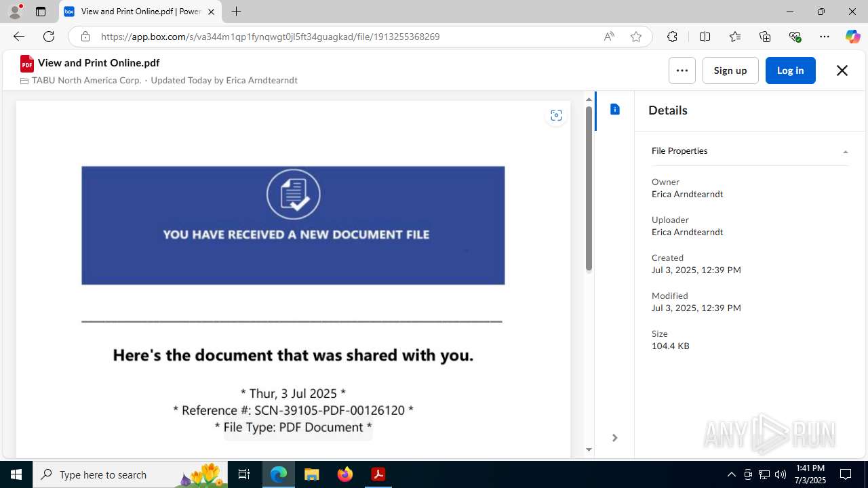Image resolution: width=868 pixels, height=488 pixels.
Task: Close the View and Print Online tab
Action: [x=211, y=12]
